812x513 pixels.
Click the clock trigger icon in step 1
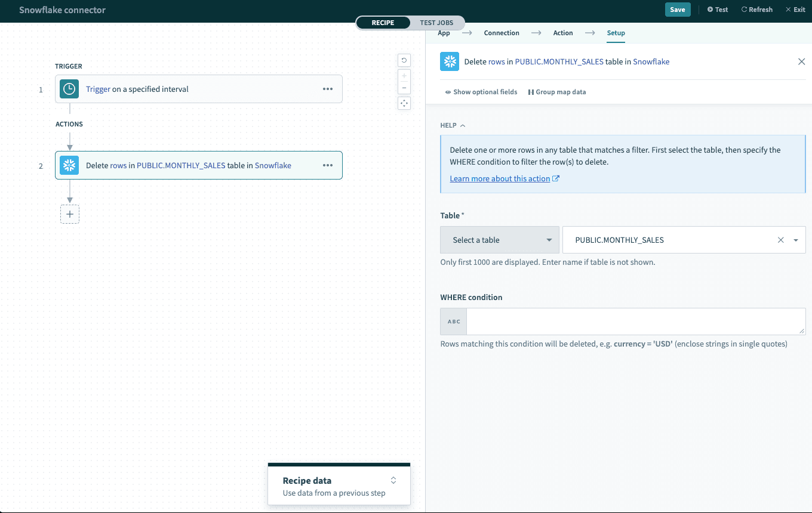coord(69,89)
